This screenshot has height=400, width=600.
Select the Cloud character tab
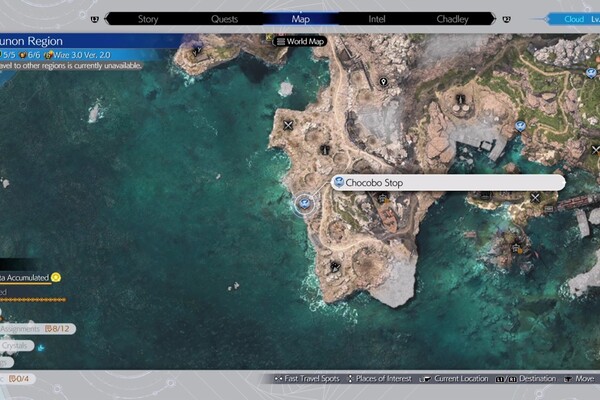click(574, 19)
